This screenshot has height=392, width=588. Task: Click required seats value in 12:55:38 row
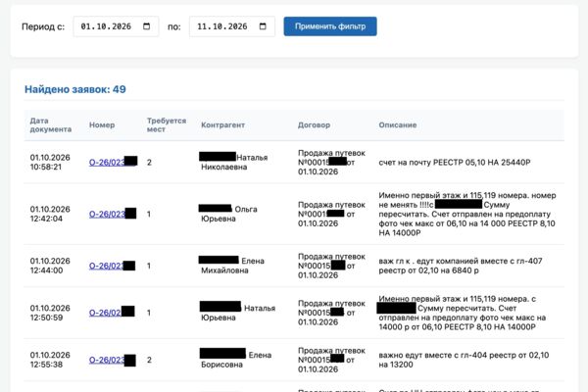(x=149, y=360)
